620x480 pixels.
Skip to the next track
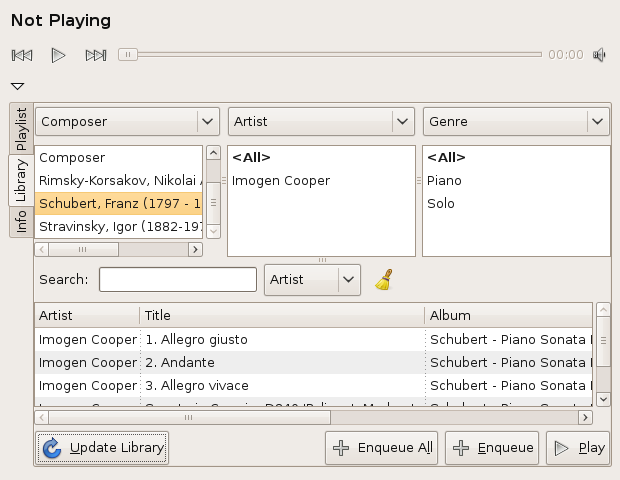pyautogui.click(x=96, y=55)
